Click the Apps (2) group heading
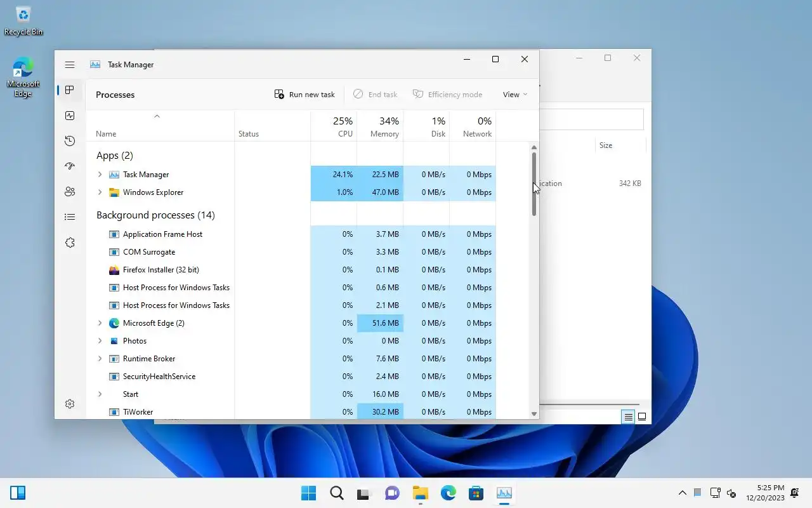This screenshot has width=812, height=508. tap(115, 156)
